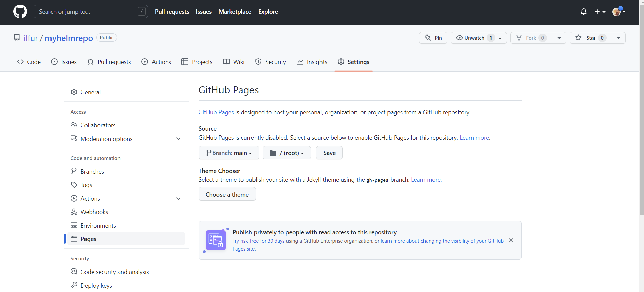
Task: Click the graph icon on Insights tab
Action: tap(300, 62)
